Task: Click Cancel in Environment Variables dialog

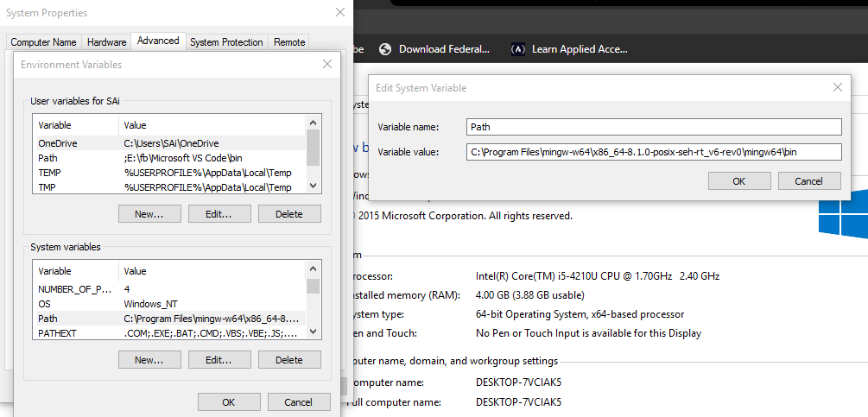Action: [x=299, y=402]
